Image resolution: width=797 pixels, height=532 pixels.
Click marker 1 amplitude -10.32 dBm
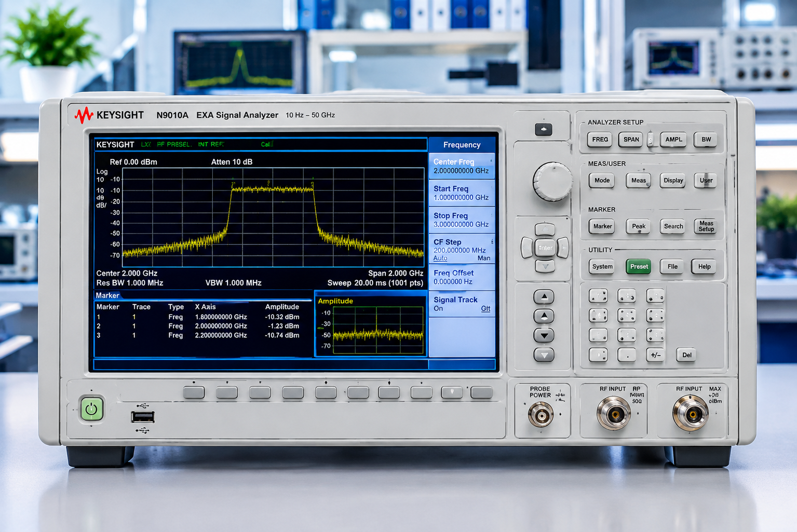pyautogui.click(x=282, y=317)
